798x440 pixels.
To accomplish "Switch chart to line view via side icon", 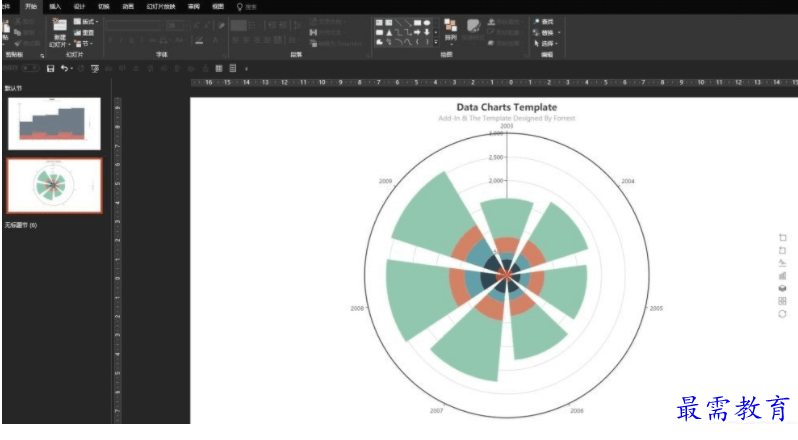I will (x=782, y=262).
